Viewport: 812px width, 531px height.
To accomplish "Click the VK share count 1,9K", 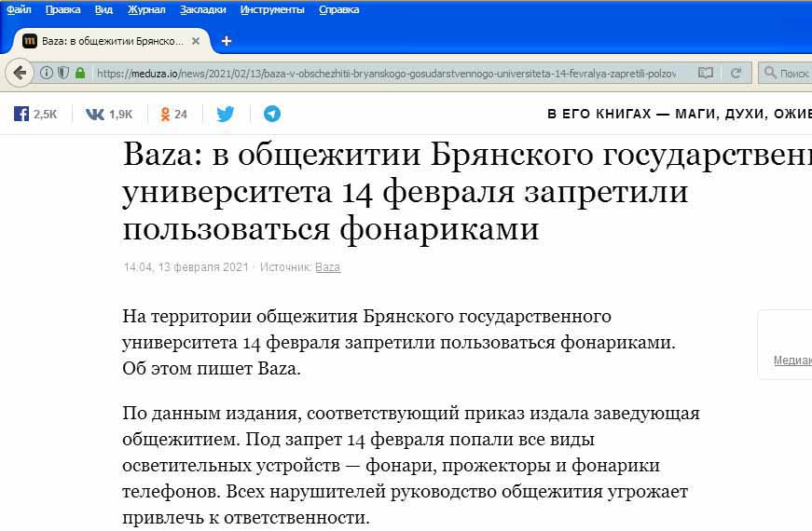I will [x=120, y=114].
